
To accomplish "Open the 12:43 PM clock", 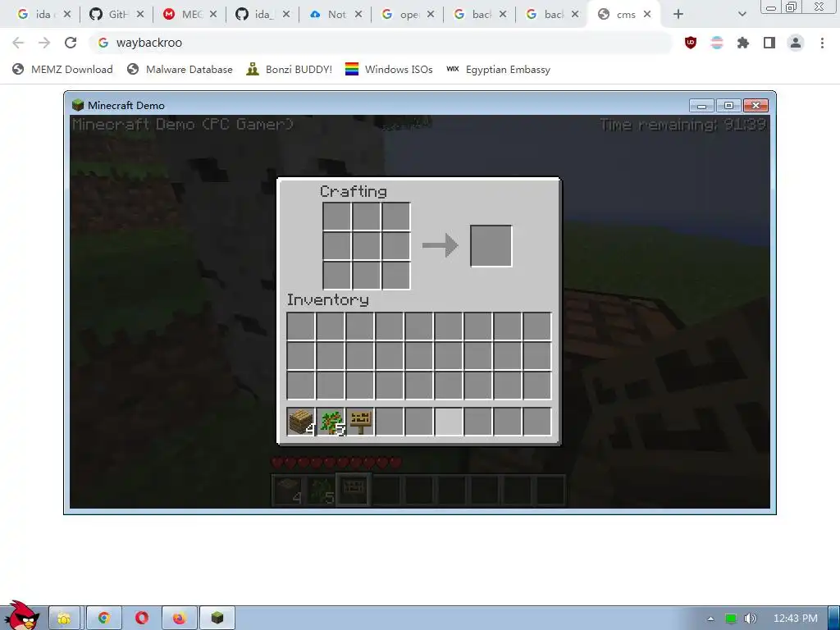I will coord(796,619).
